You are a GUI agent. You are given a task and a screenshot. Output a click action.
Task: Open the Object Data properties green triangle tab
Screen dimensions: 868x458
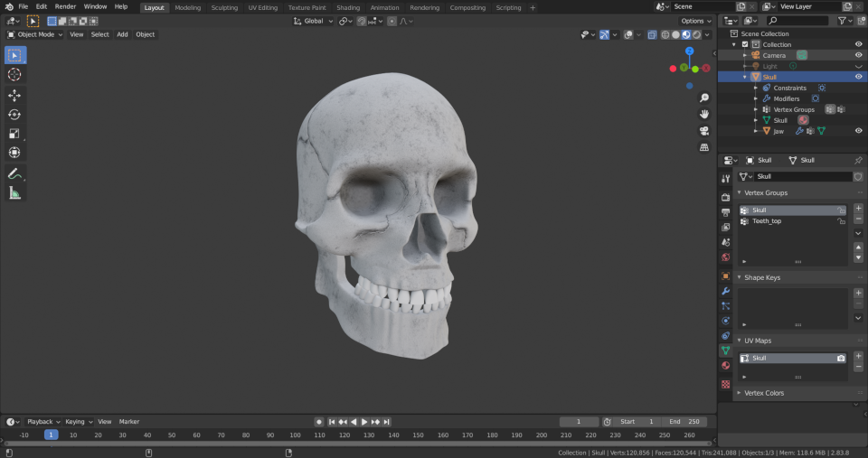[726, 351]
